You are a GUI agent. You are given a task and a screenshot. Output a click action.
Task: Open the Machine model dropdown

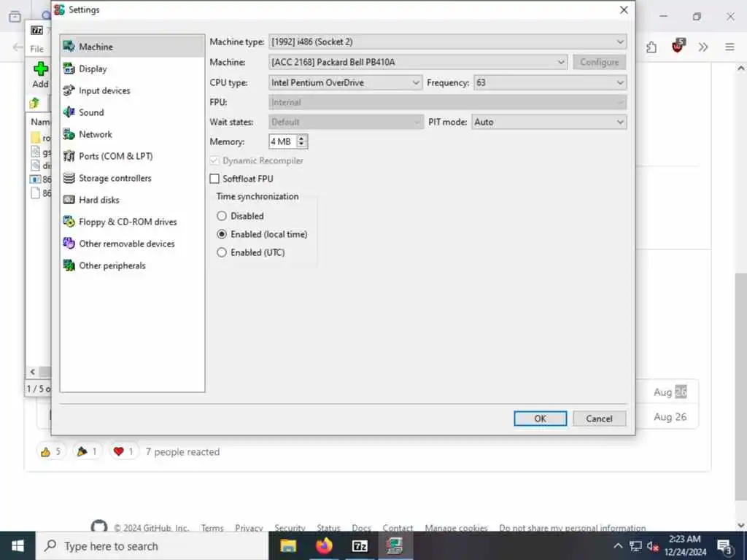tap(418, 62)
